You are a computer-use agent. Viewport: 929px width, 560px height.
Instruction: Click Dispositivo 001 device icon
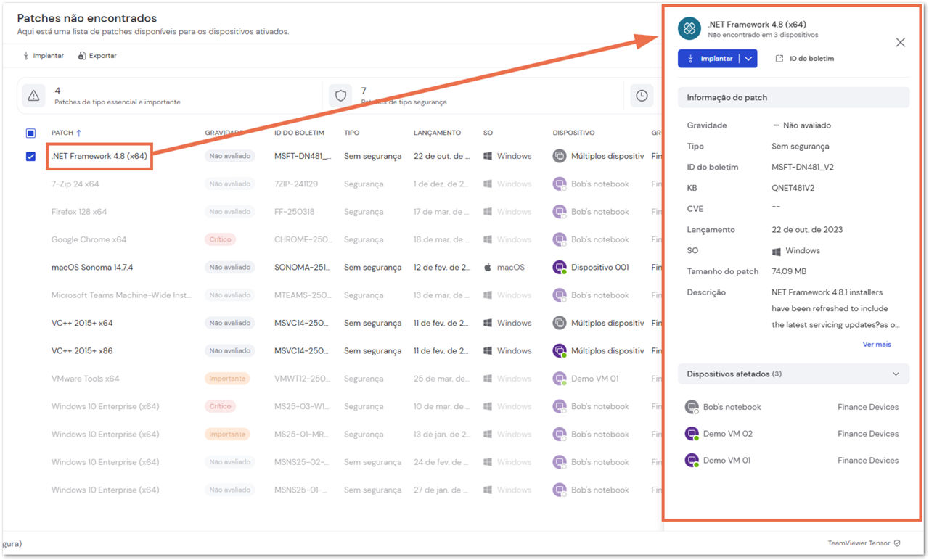[560, 267]
